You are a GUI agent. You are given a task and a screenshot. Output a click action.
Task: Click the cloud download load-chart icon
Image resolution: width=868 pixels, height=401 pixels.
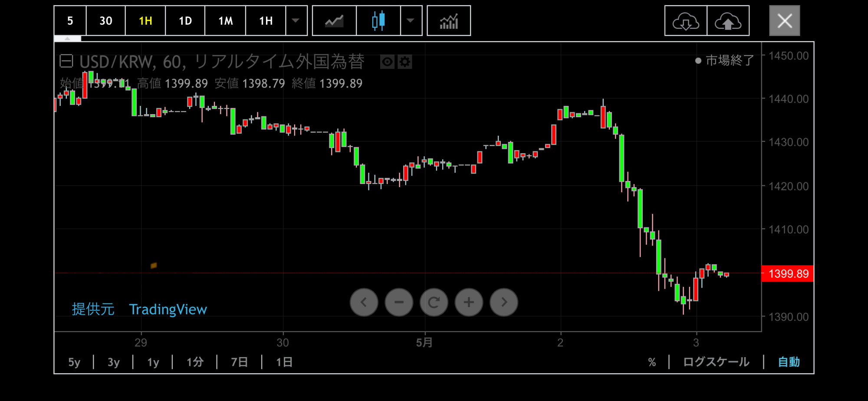click(x=686, y=21)
